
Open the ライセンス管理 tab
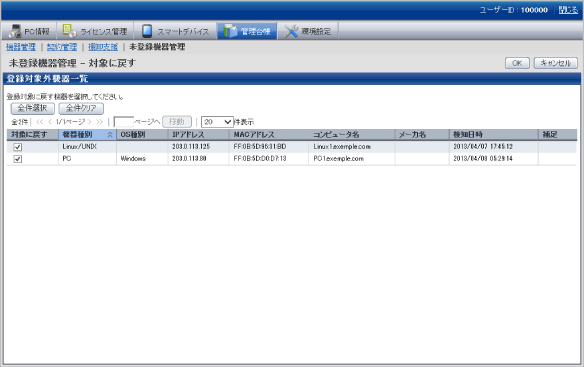pyautogui.click(x=95, y=31)
